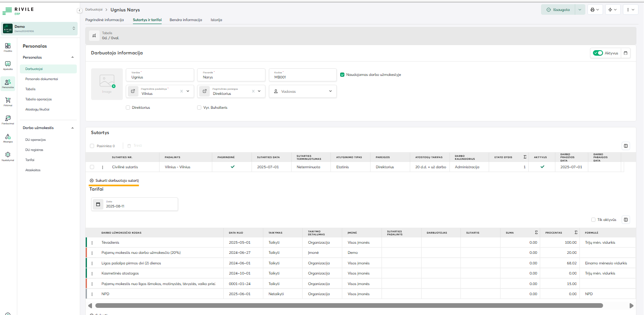Open the column chooser icon in Sutartys
Screen dimensions: 644x315
[626, 146]
